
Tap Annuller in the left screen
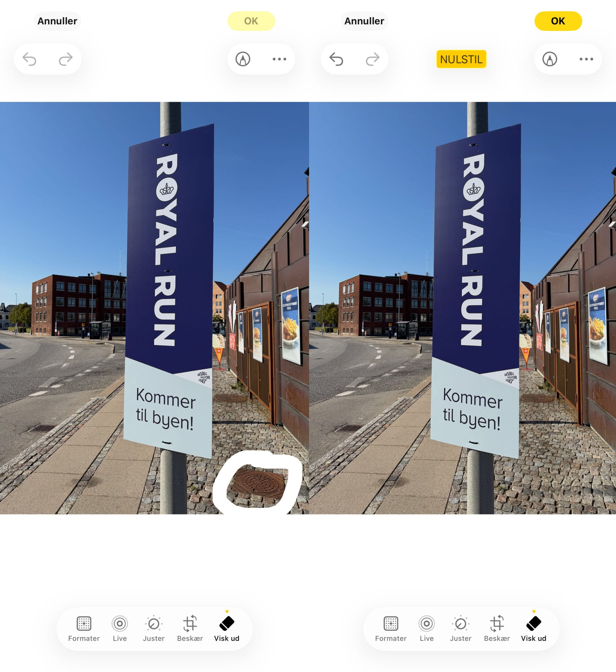point(57,21)
